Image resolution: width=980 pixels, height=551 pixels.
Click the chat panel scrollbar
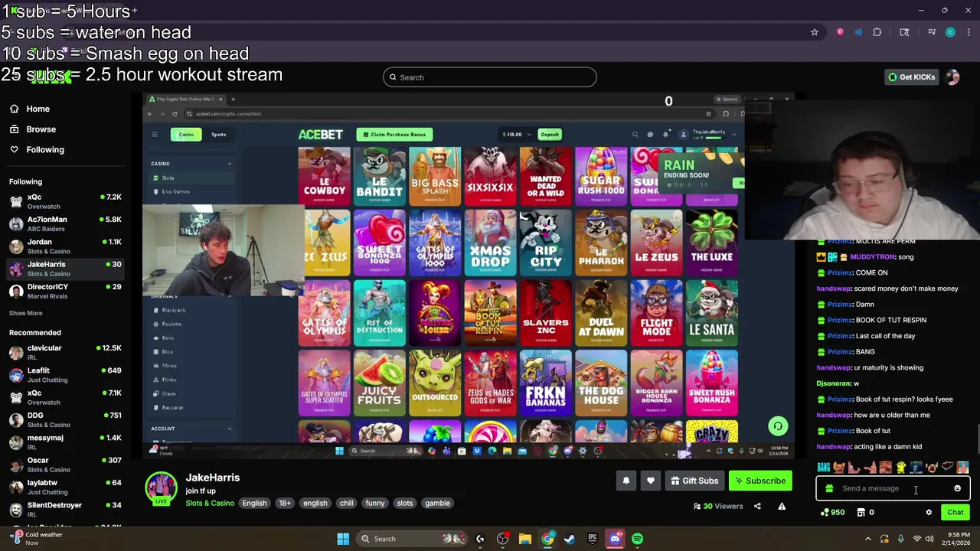977,439
